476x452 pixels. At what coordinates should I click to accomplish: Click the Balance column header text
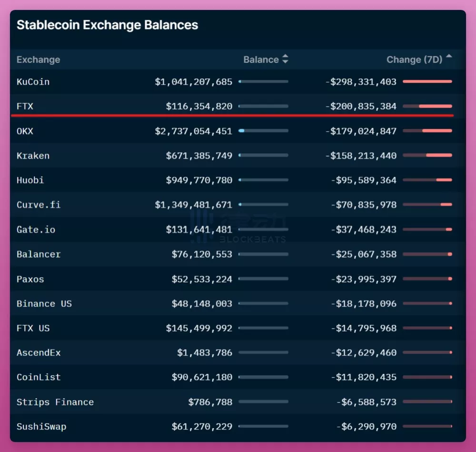click(x=261, y=60)
